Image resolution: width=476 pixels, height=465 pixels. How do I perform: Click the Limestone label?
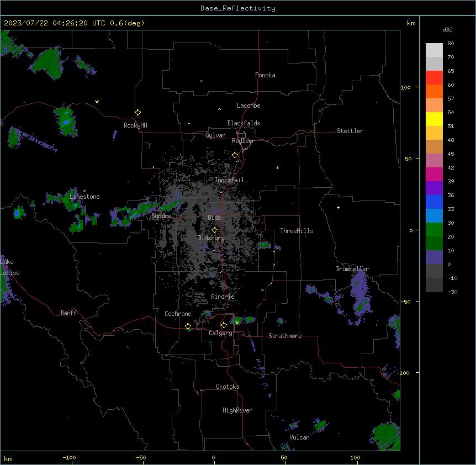pos(84,197)
